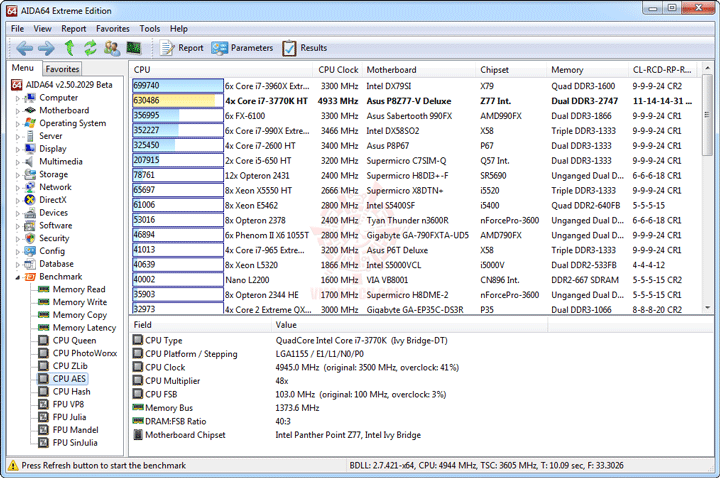The image size is (720, 478).
Task: Open the File menu
Action: click(x=17, y=28)
